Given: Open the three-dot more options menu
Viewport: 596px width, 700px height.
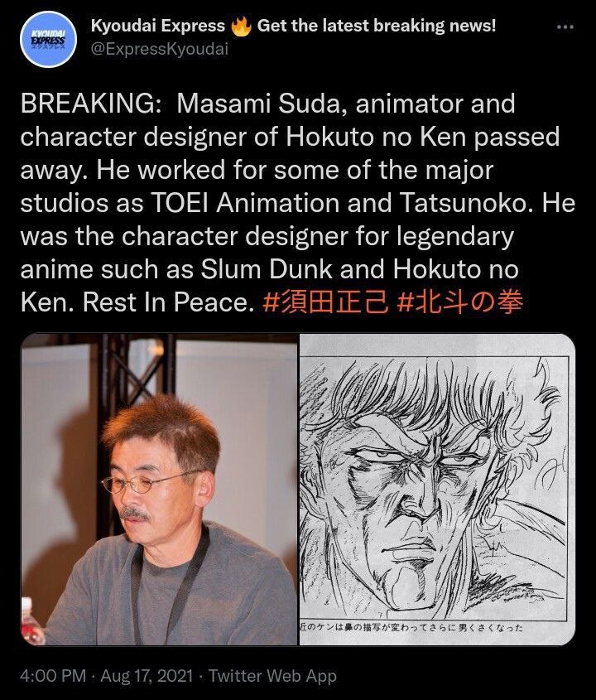Looking at the screenshot, I should [x=565, y=27].
